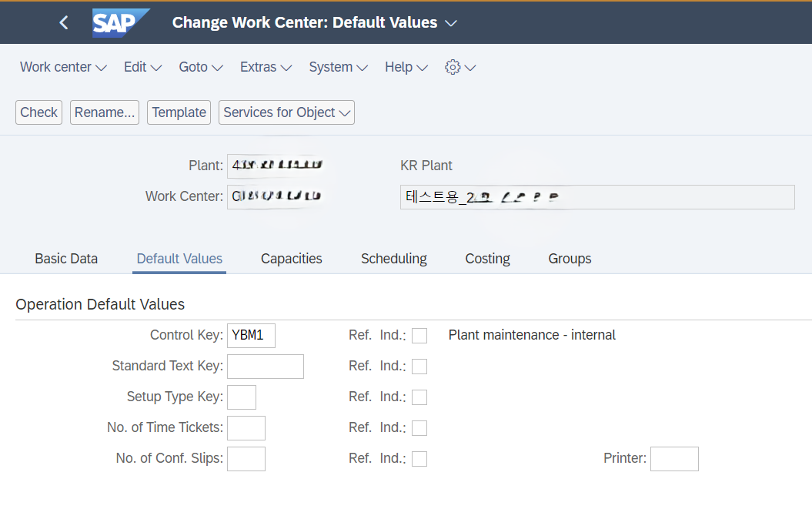Click the Printer input field
The width and height of the screenshot is (812, 509).
(674, 459)
